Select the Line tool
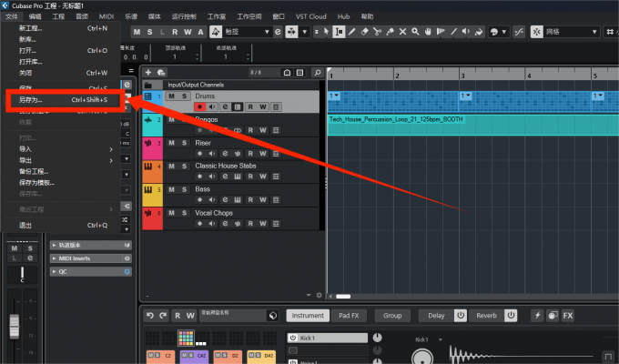Screen dimensions: 619x364 (453, 32)
